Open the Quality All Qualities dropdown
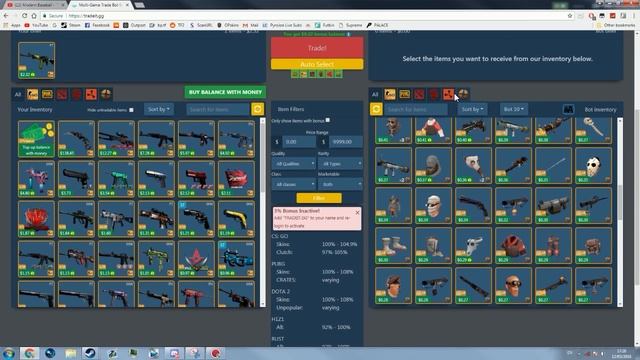Screen dimensions: 640x360 293,163
